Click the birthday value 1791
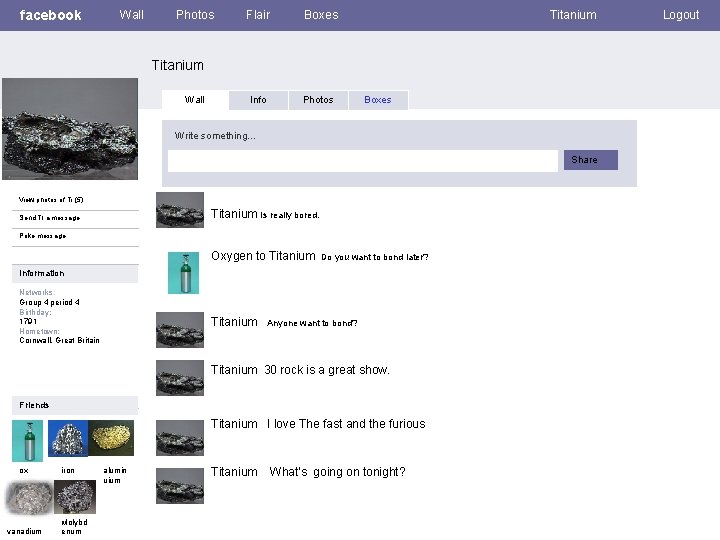 [x=28, y=321]
